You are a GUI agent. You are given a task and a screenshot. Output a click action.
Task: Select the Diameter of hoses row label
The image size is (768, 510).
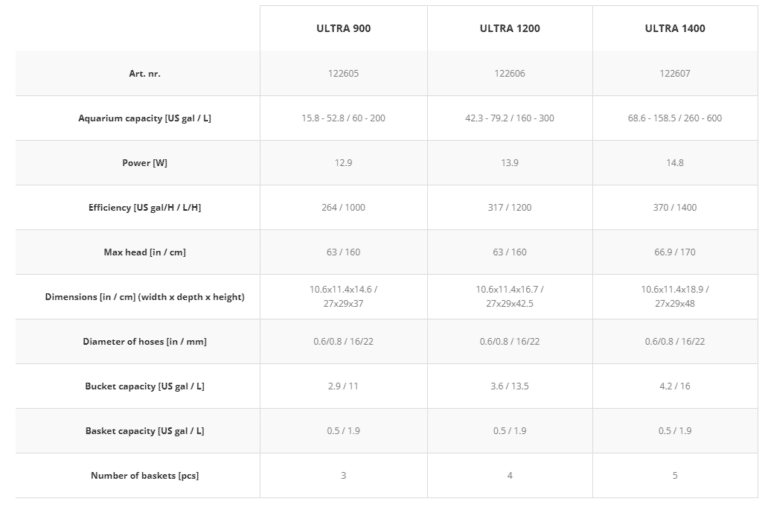(x=144, y=341)
